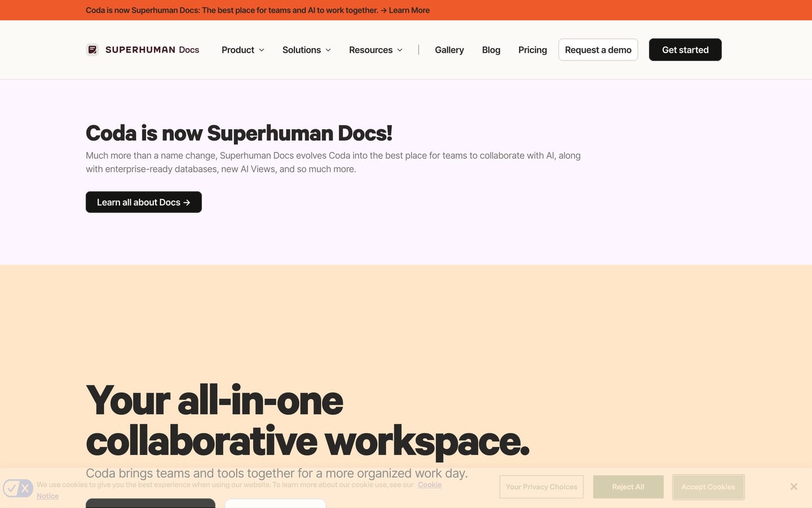Image resolution: width=812 pixels, height=508 pixels.
Task: Expand the Resources dropdown menu
Action: pos(376,50)
